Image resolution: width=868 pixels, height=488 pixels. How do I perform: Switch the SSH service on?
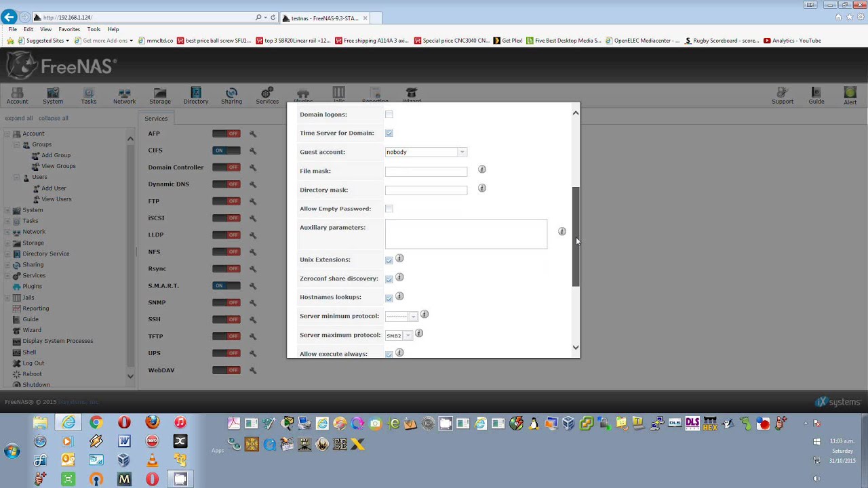point(226,319)
